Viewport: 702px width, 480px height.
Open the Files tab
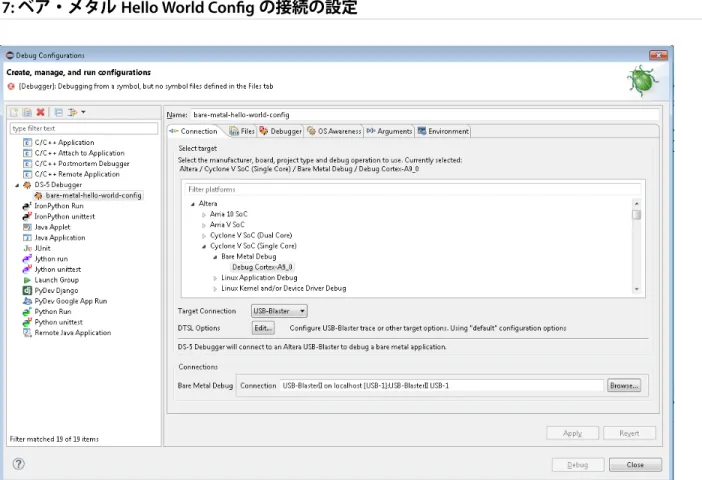[x=242, y=131]
